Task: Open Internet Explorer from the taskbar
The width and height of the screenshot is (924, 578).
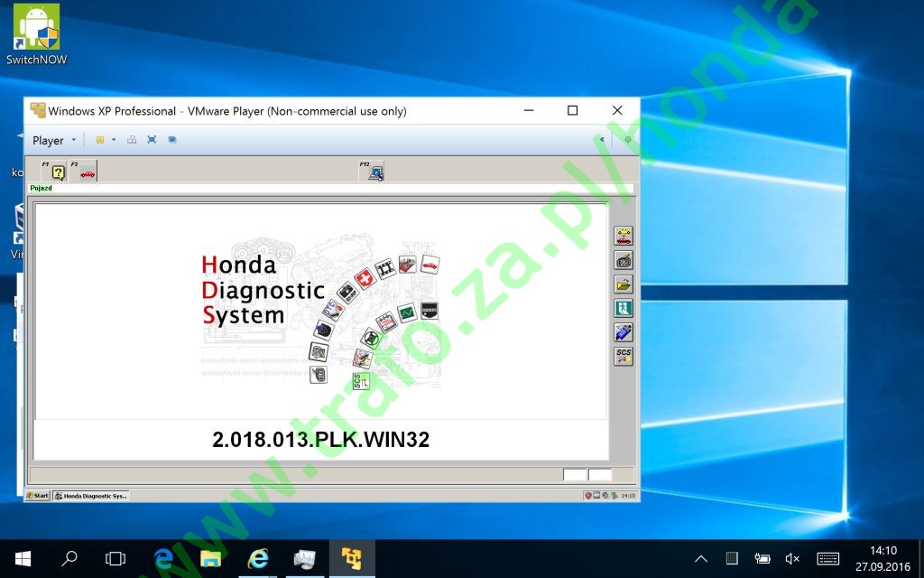Action: pyautogui.click(x=257, y=558)
